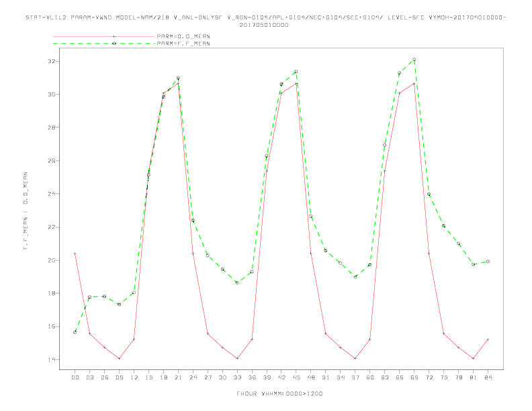Click x-axis tick label 36
532x411 pixels.
[252, 377]
